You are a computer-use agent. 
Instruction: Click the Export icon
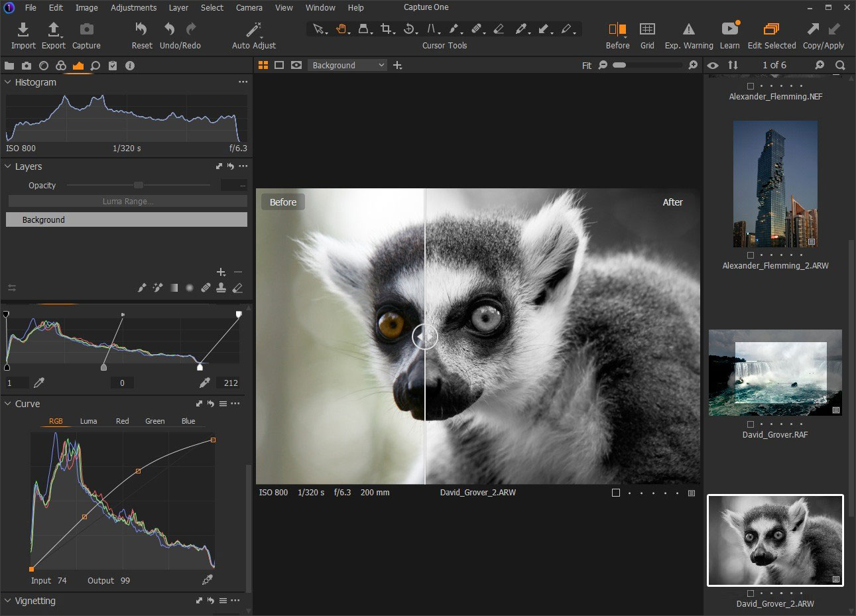point(54,30)
